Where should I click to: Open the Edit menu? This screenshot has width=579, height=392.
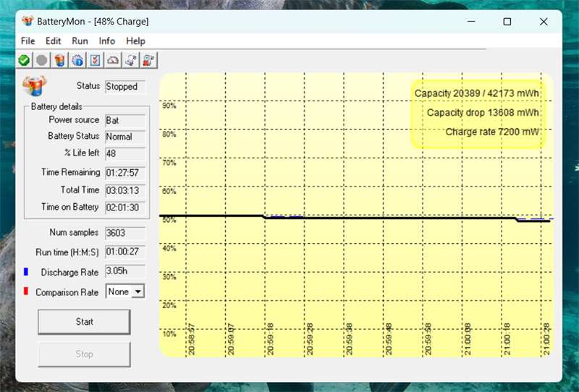(53, 41)
